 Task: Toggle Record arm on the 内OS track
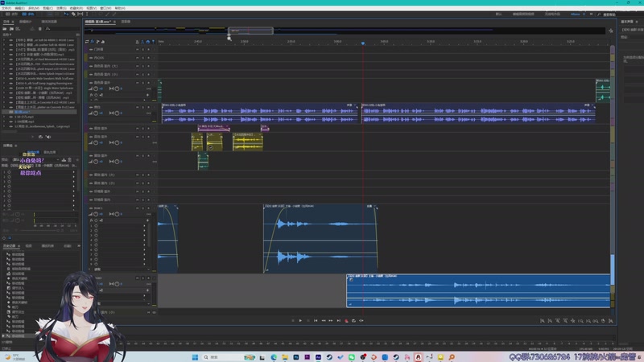(148, 58)
